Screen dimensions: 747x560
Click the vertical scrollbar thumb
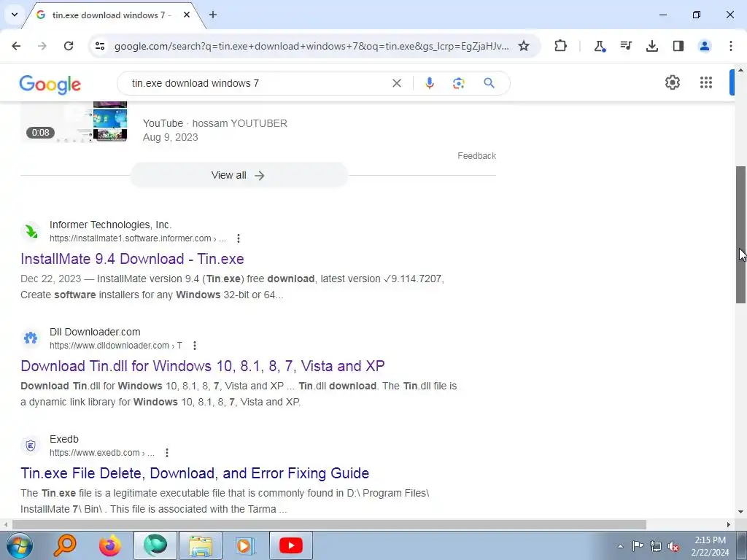pyautogui.click(x=740, y=234)
